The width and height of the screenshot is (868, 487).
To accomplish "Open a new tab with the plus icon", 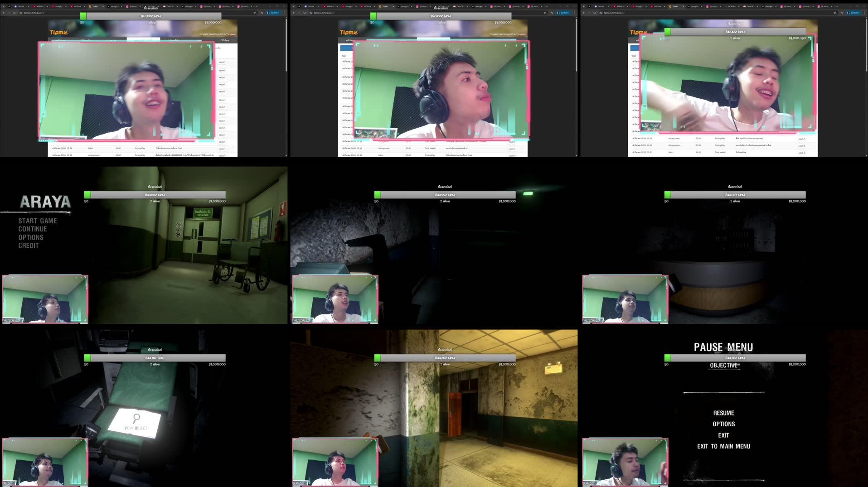I will pos(256,6).
